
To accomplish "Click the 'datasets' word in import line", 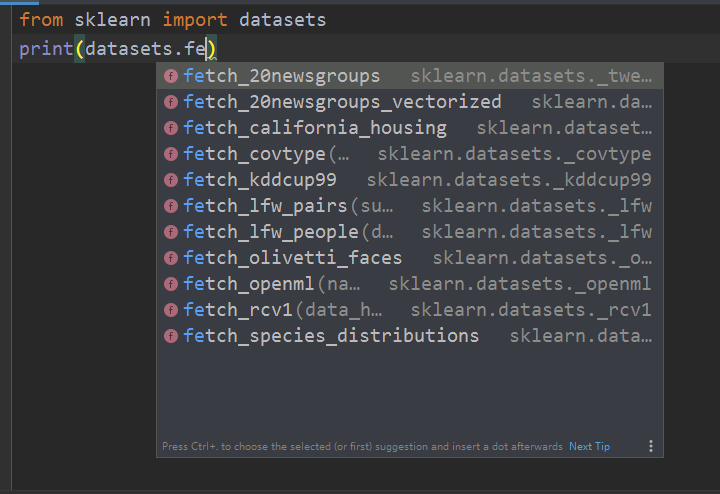I will coord(282,20).
